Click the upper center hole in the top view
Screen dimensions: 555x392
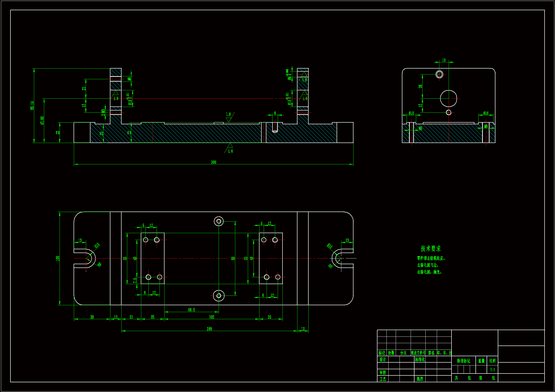tap(219, 221)
